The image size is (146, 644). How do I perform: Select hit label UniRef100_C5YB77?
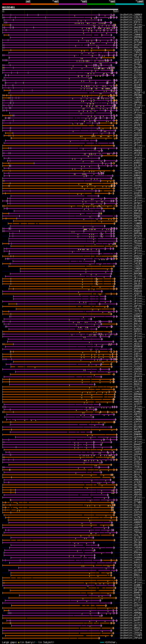[x=131, y=309]
